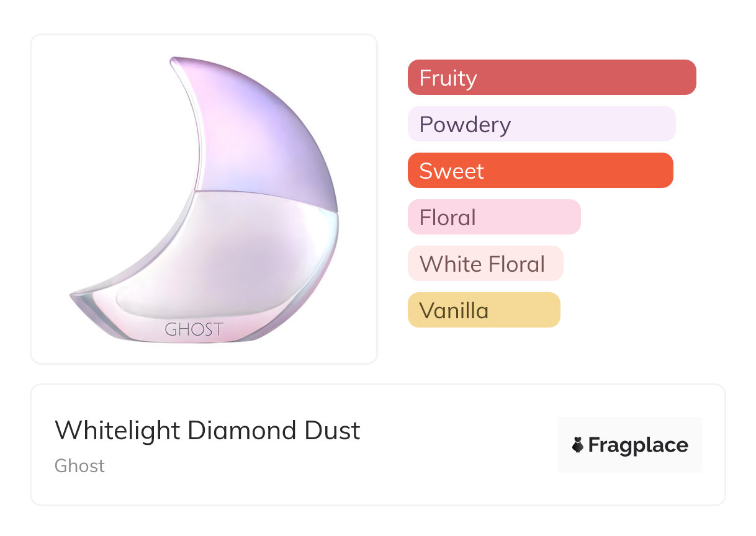Click the letter F in Fragplace

coord(594,445)
